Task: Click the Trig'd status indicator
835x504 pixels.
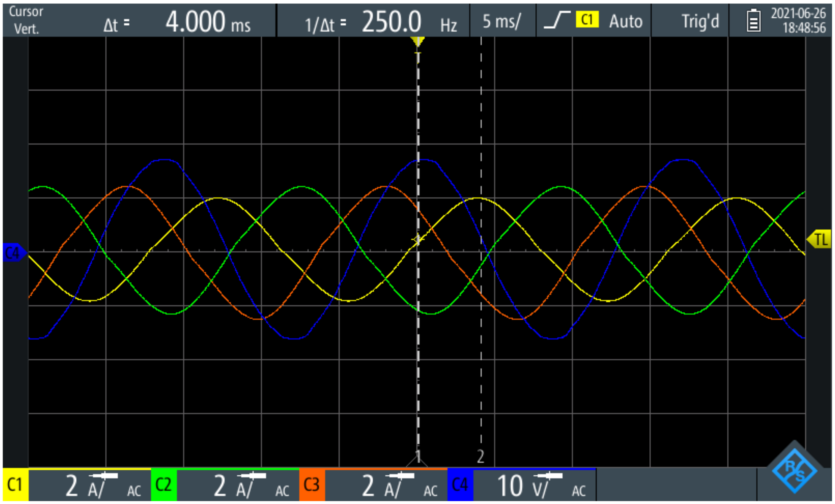Action: (700, 21)
